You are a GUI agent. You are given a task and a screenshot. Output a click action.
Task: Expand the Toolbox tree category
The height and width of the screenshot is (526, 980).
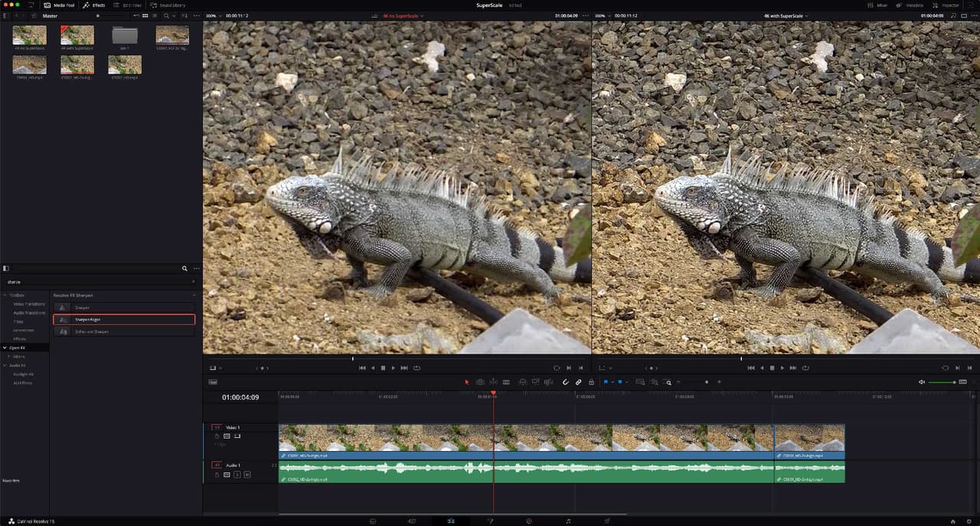5,295
